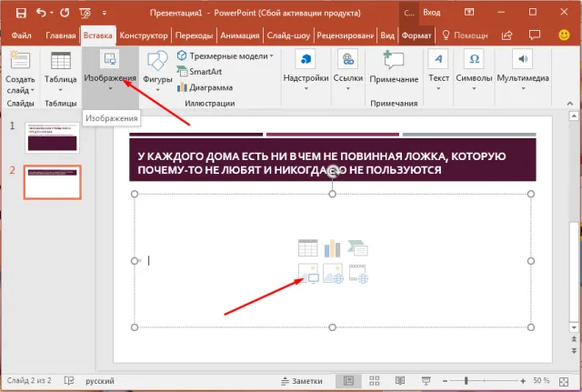Click the vertical scrollbar up arrow
582x392 pixels.
coord(574,116)
